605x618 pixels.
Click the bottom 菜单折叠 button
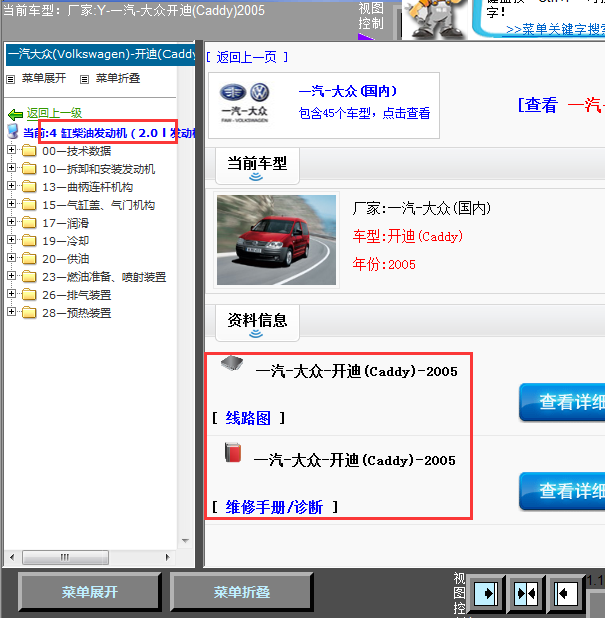(x=242, y=592)
